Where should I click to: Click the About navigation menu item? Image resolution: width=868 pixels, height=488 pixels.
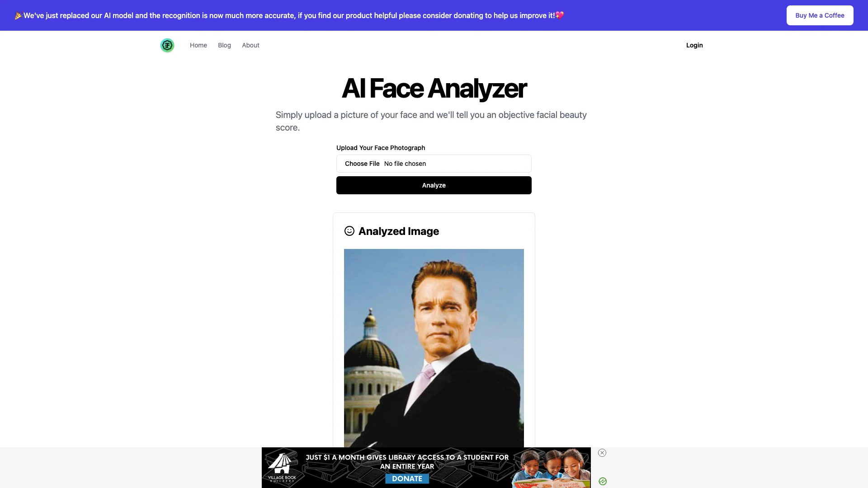250,45
